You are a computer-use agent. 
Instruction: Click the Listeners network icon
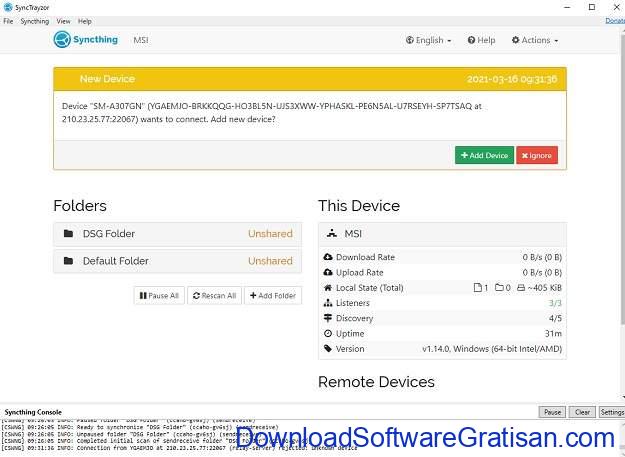point(328,303)
